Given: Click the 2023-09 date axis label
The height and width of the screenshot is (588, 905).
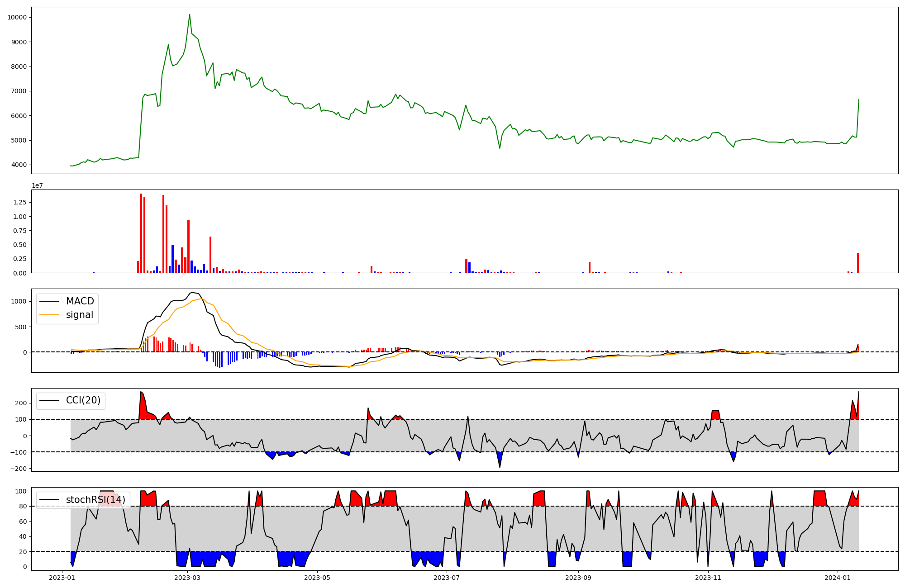Looking at the screenshot, I should point(578,578).
